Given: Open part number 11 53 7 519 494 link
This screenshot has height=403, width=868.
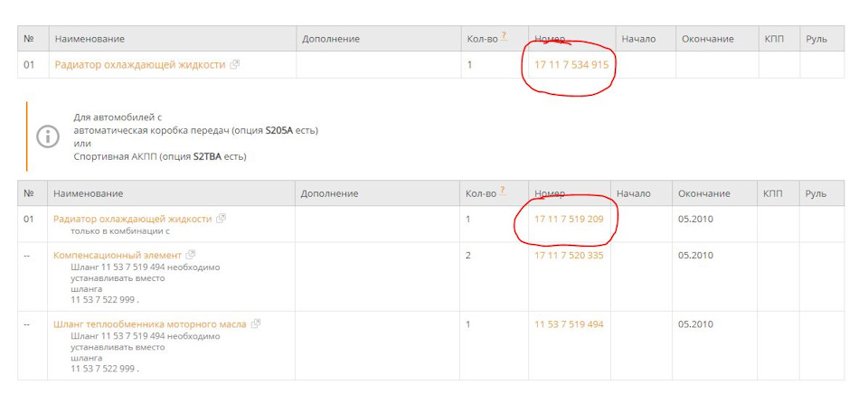Looking at the screenshot, I should pos(569,324).
